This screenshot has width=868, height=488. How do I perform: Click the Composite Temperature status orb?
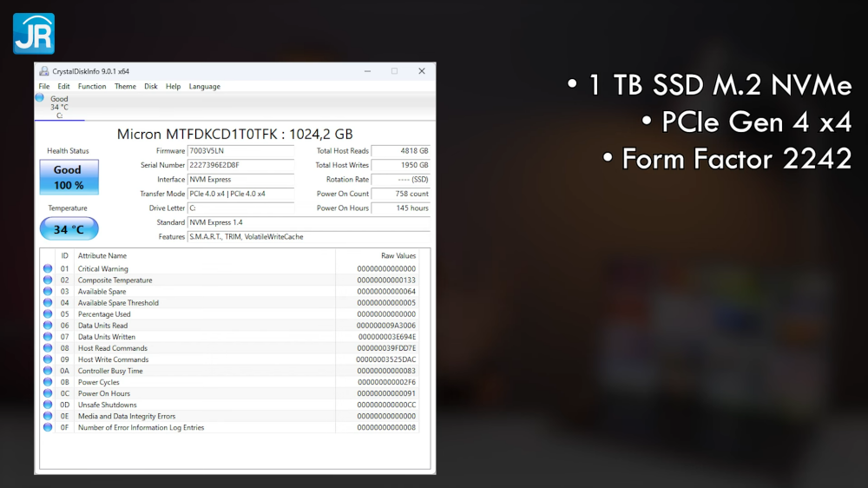48,280
